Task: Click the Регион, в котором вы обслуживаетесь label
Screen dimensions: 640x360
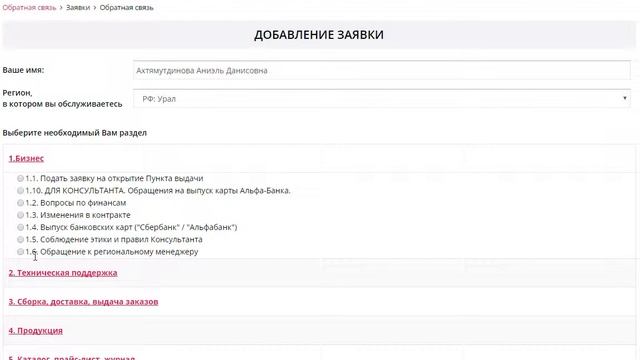Action: tap(62, 98)
